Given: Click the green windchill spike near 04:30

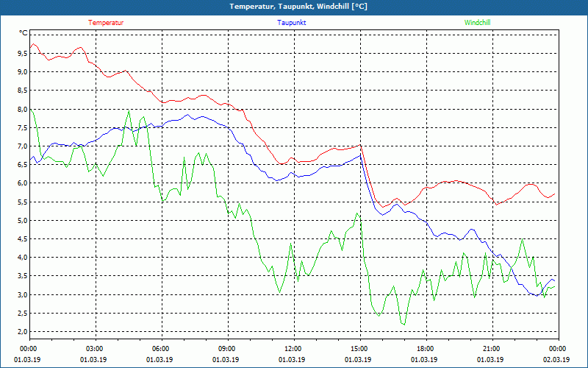Looking at the screenshot, I should click(x=129, y=111).
